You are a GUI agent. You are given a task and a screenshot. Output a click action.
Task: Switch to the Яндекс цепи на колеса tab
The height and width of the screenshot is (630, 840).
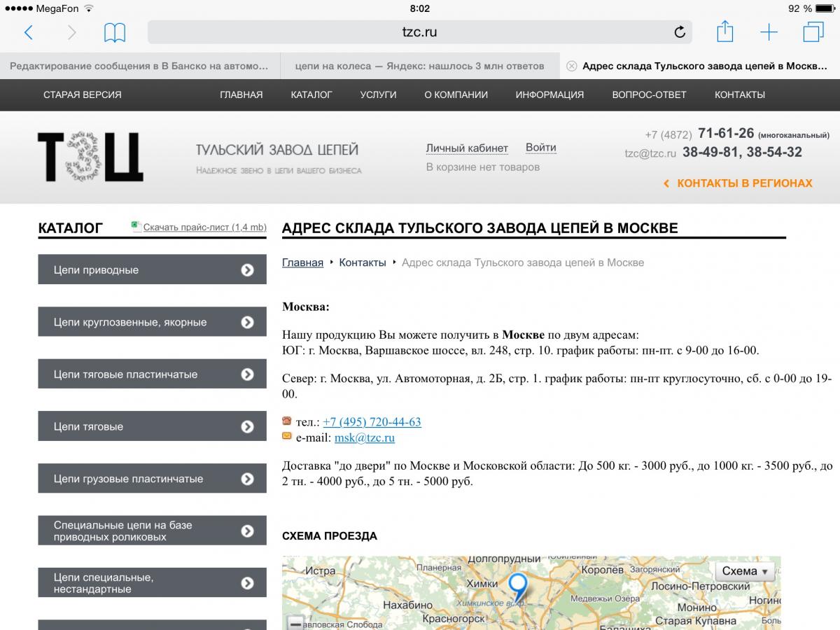[419, 66]
